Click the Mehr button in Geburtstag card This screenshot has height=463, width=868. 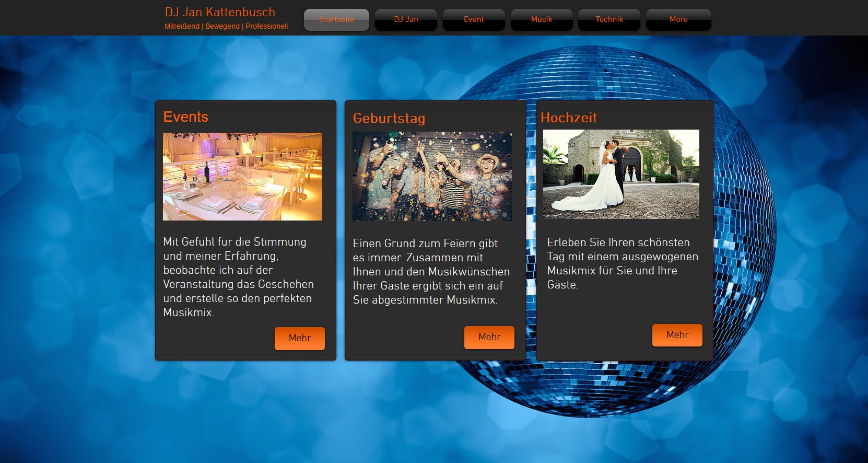pyautogui.click(x=489, y=337)
